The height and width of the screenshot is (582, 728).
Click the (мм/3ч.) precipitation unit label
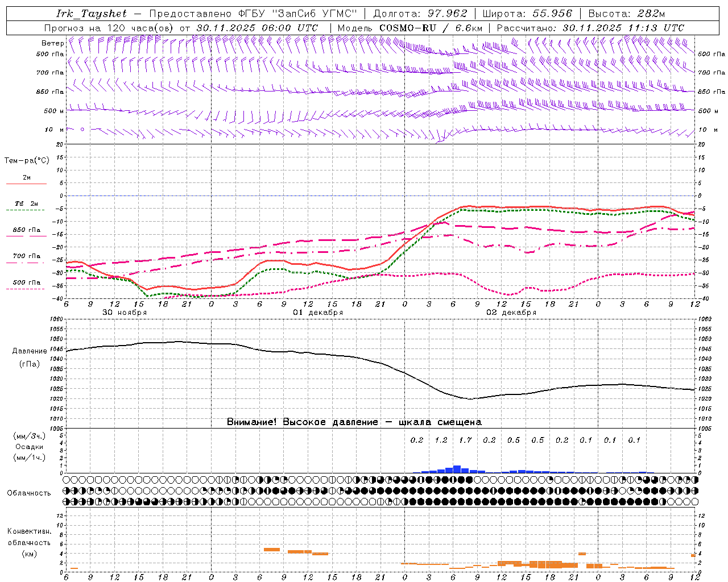tap(29, 436)
